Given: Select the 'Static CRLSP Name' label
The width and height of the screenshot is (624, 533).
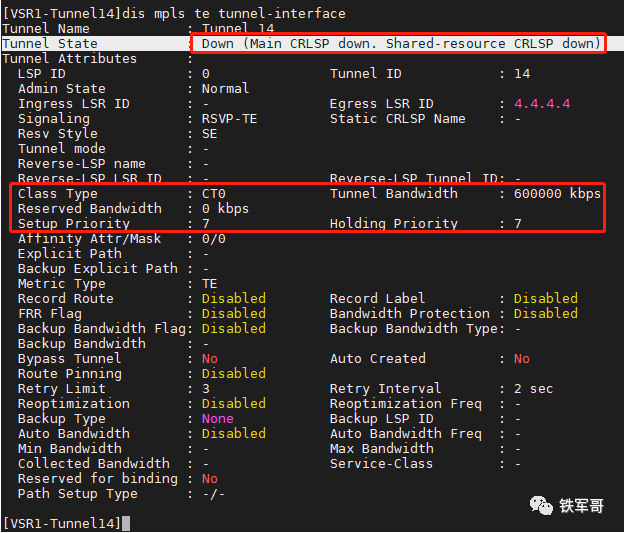Looking at the screenshot, I should click(x=398, y=119).
